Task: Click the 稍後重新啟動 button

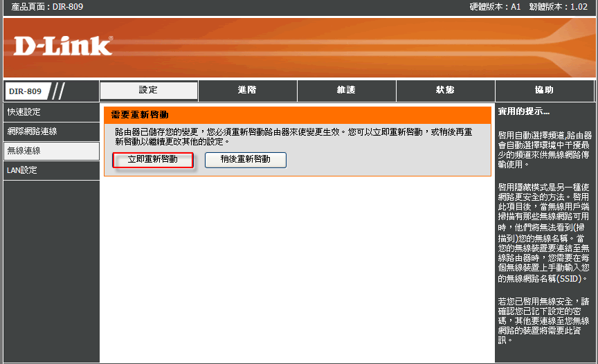Action: pyautogui.click(x=245, y=160)
